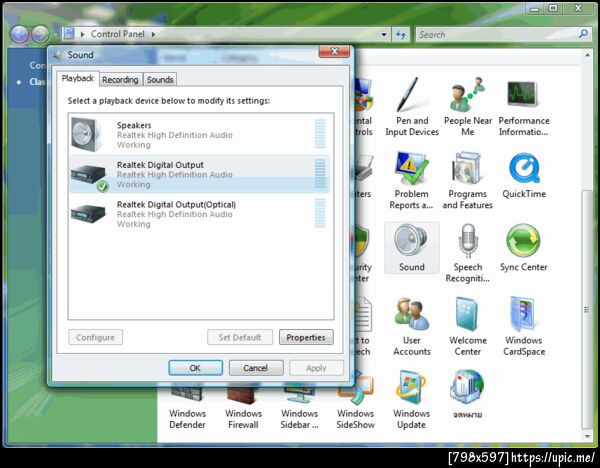Click OK in Sound dialog
The image size is (600, 468).
point(195,368)
